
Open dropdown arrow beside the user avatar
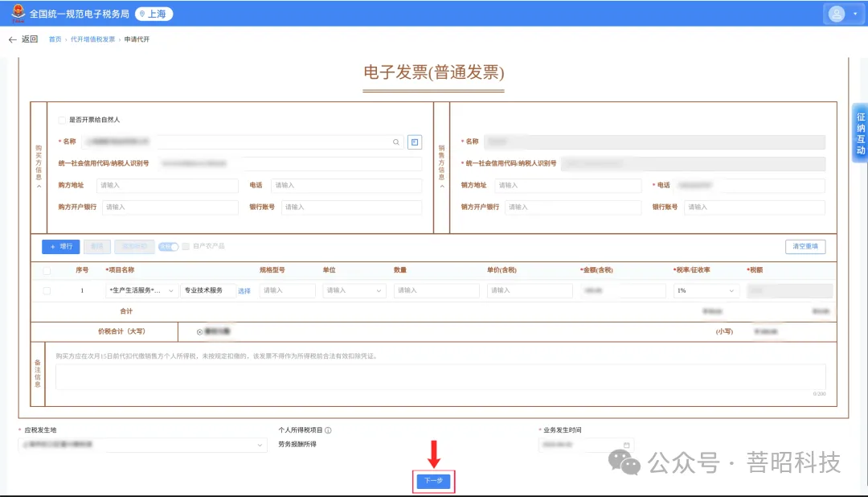[855, 14]
